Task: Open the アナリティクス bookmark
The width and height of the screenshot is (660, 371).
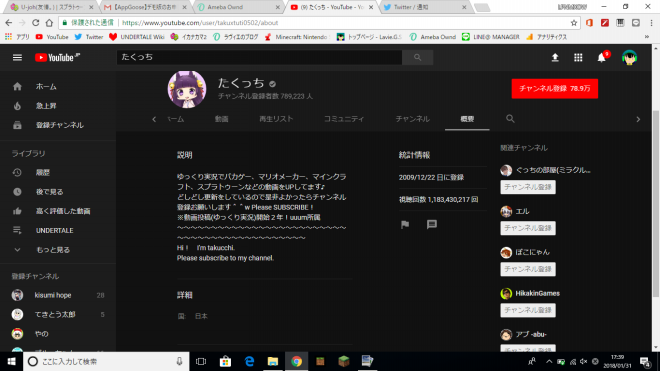Action: click(546, 37)
